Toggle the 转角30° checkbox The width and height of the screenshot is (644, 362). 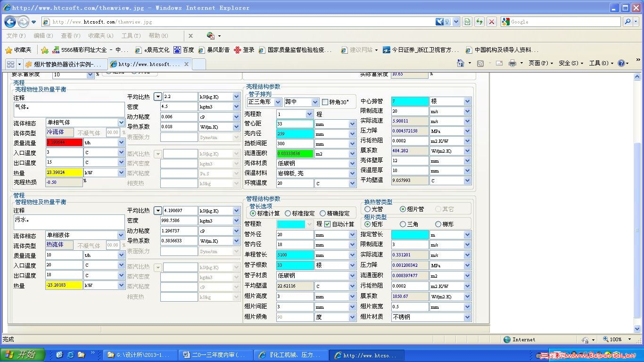click(x=325, y=102)
